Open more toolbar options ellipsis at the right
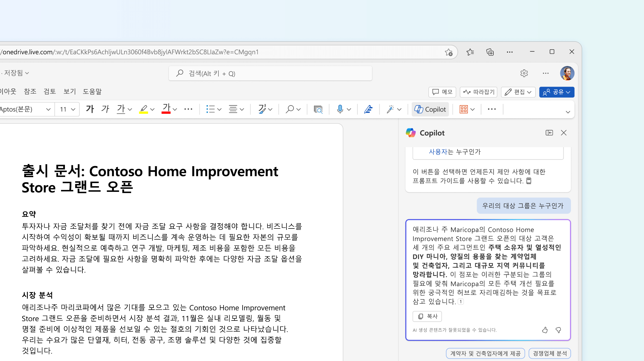The width and height of the screenshot is (644, 361). click(x=492, y=109)
